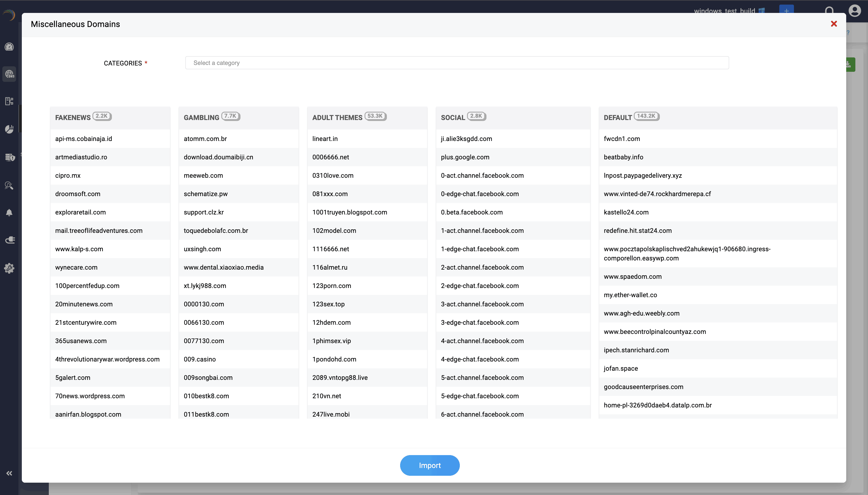Viewport: 868px width, 495px height.
Task: Click the magnifier analysis sidebar icon
Action: click(x=9, y=185)
